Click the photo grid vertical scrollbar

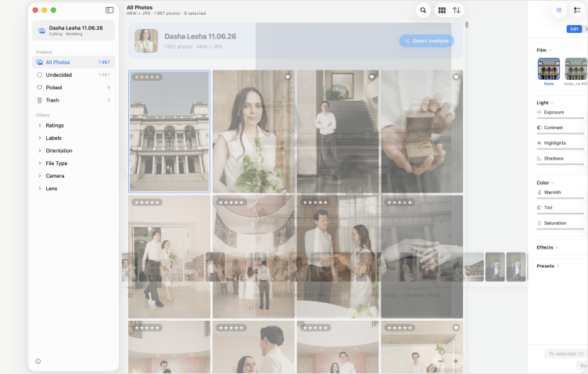467,25
